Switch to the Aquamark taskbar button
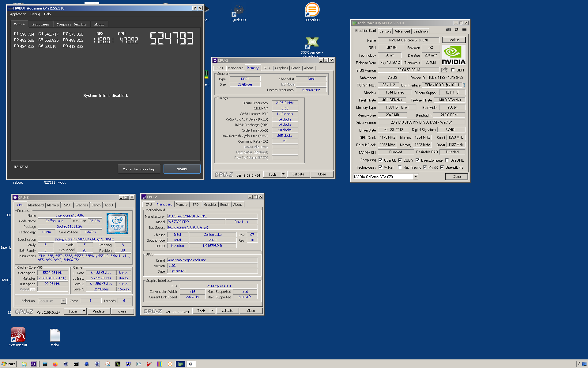 pos(191,364)
